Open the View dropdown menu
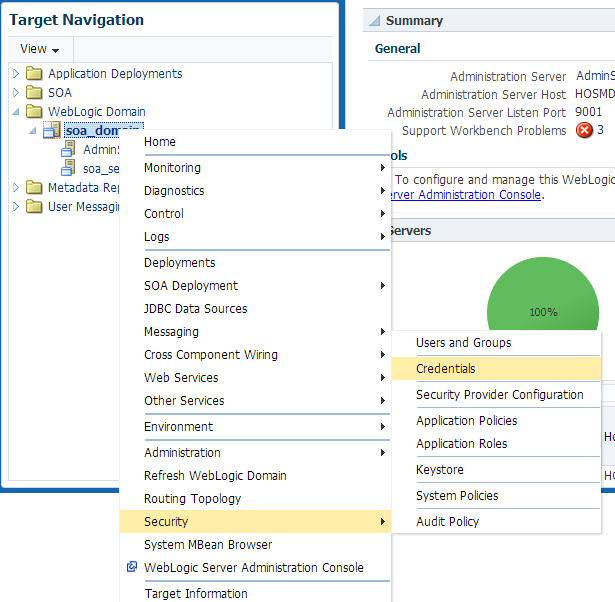Viewport: 615px width, 602px height. [x=39, y=49]
